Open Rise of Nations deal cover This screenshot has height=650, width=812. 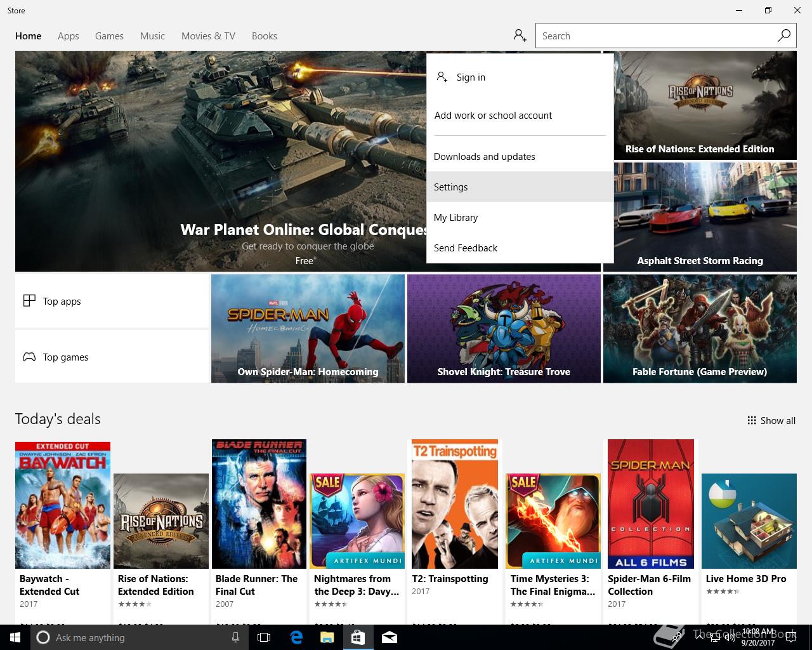pyautogui.click(x=161, y=521)
